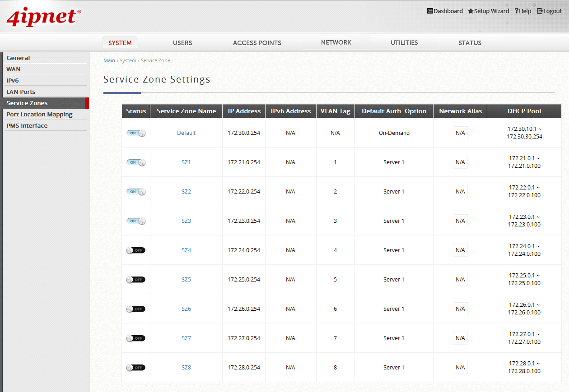Click Main in the breadcrumb trail
Image resolution: width=569 pixels, height=392 pixels.
109,60
